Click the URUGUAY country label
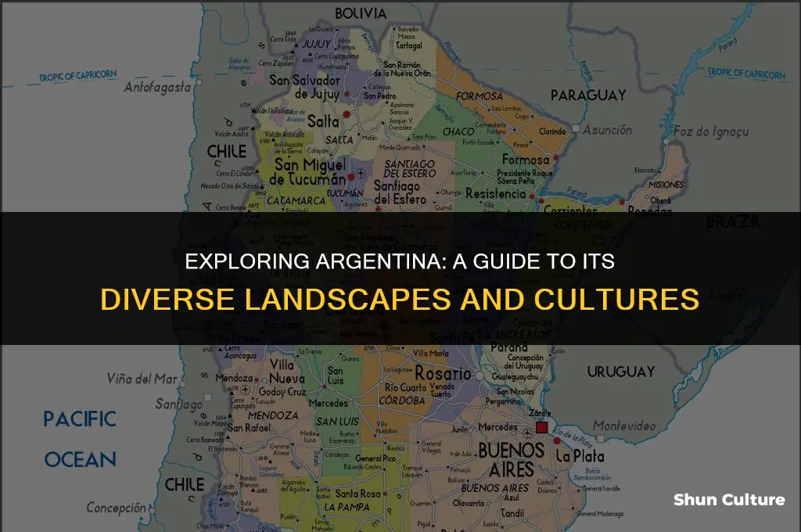Viewport: 801px width, 532px height. point(621,372)
